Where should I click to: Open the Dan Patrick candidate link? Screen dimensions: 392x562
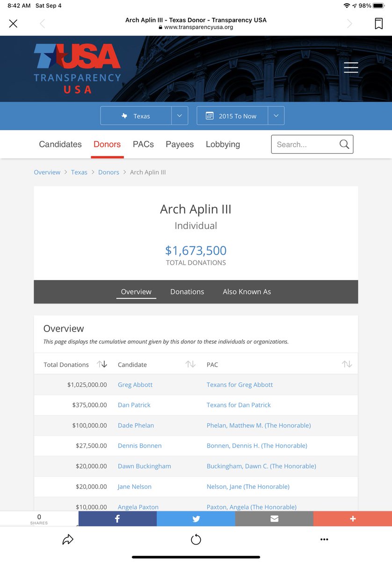pyautogui.click(x=134, y=405)
